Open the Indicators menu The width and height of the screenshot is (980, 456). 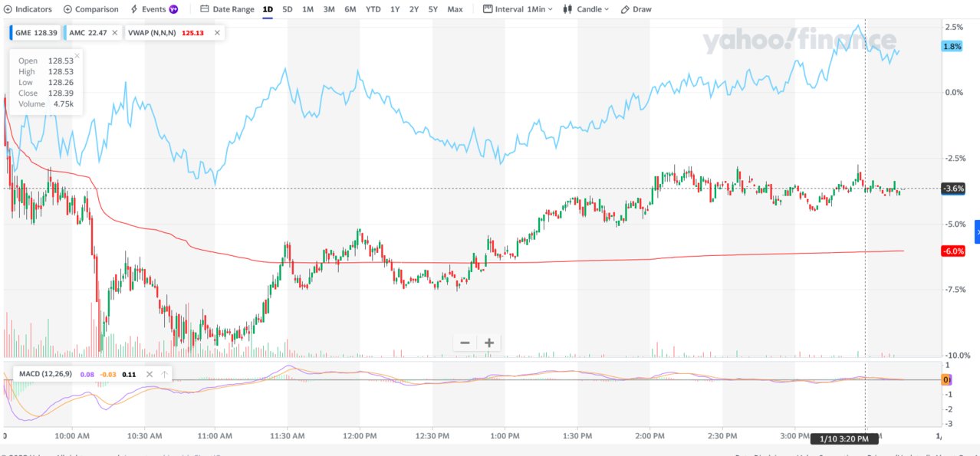28,9
